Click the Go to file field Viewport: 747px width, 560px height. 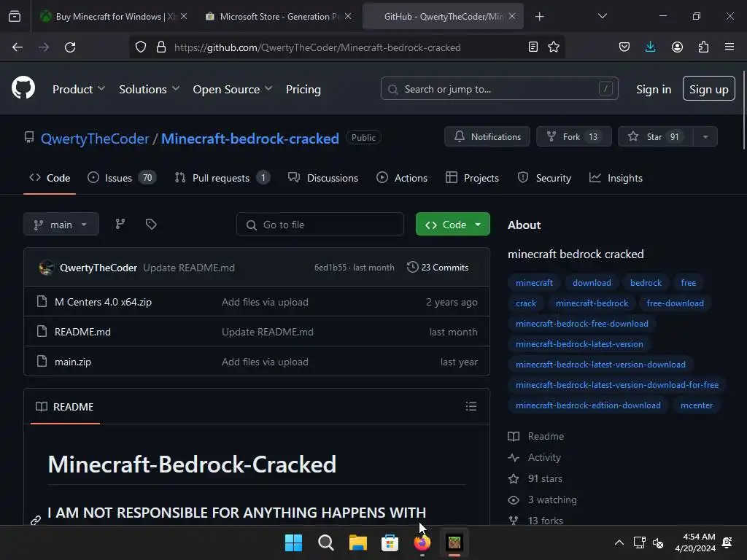point(320,225)
